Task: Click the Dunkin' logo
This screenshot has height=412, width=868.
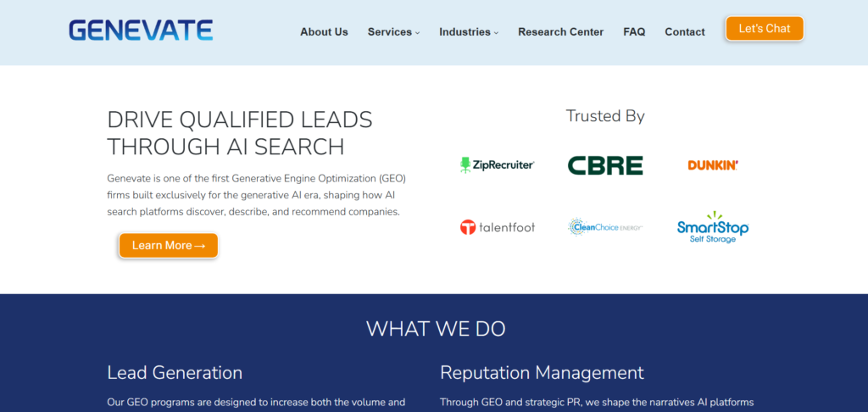Action: (713, 165)
